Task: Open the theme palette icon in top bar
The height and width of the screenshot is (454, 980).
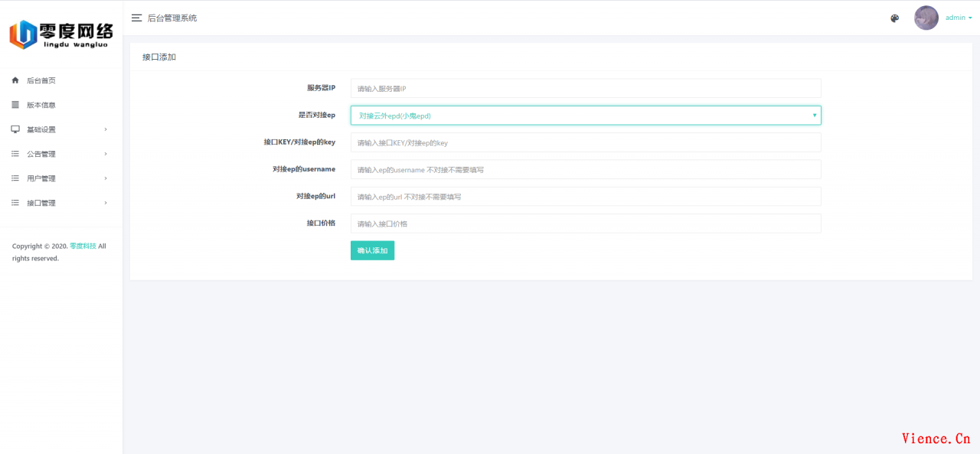Action: (894, 18)
